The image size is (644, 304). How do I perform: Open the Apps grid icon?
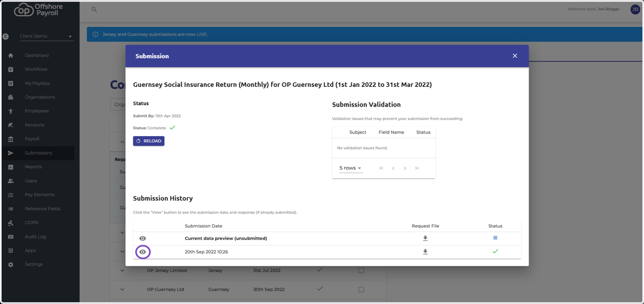(x=11, y=250)
